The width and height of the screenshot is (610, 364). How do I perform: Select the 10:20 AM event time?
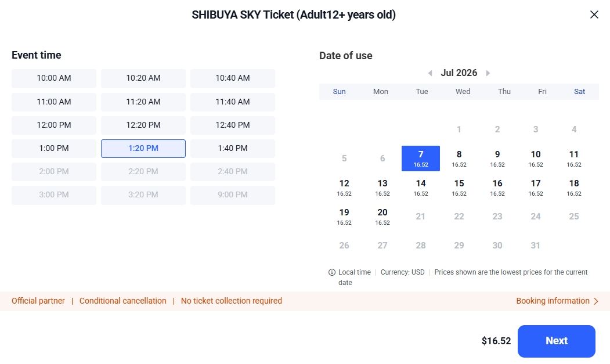pyautogui.click(x=143, y=78)
